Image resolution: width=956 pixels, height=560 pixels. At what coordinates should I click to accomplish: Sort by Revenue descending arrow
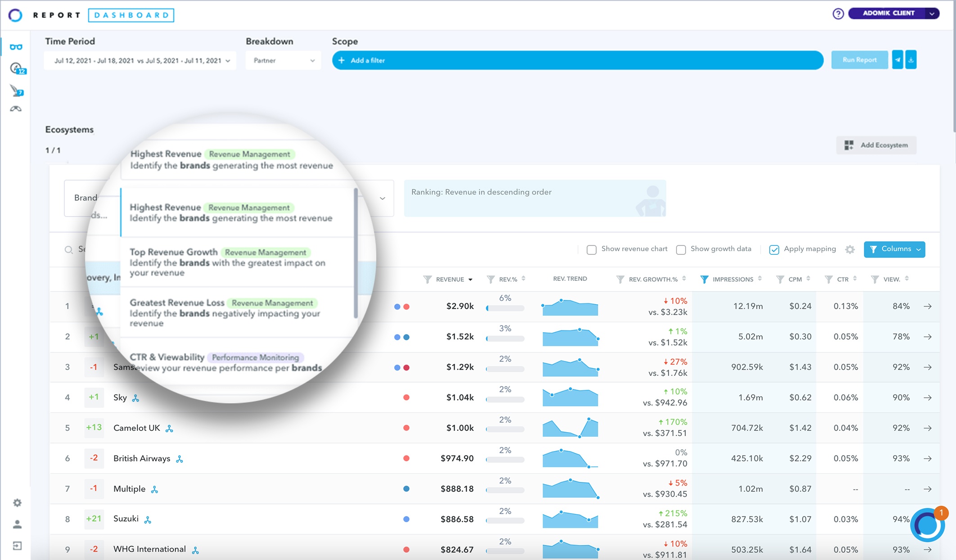[470, 280]
